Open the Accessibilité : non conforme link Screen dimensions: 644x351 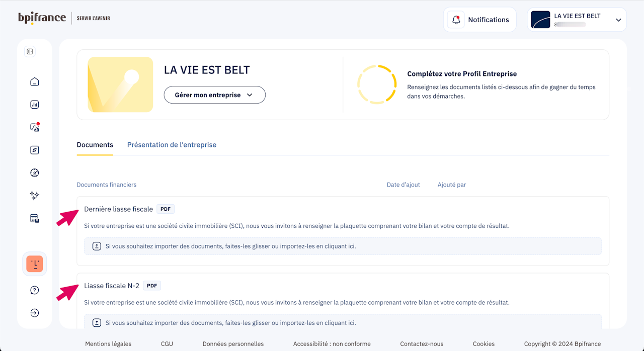coord(332,344)
